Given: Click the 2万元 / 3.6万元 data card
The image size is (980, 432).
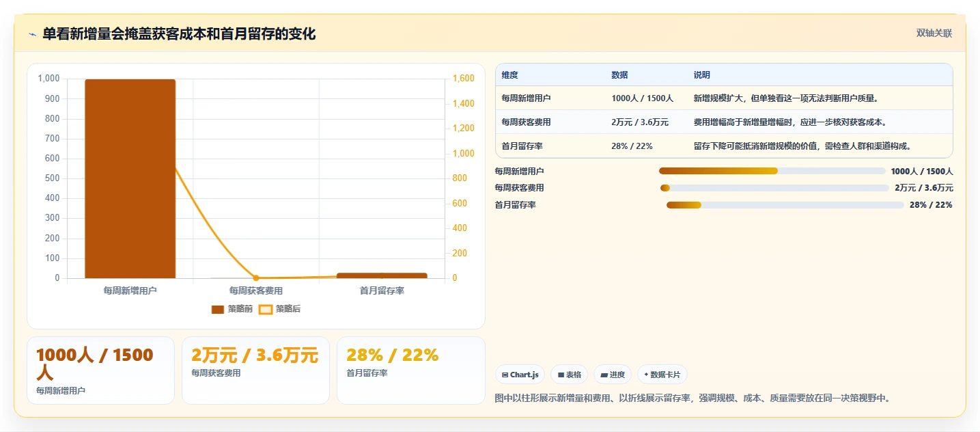Looking at the screenshot, I should 255,370.
